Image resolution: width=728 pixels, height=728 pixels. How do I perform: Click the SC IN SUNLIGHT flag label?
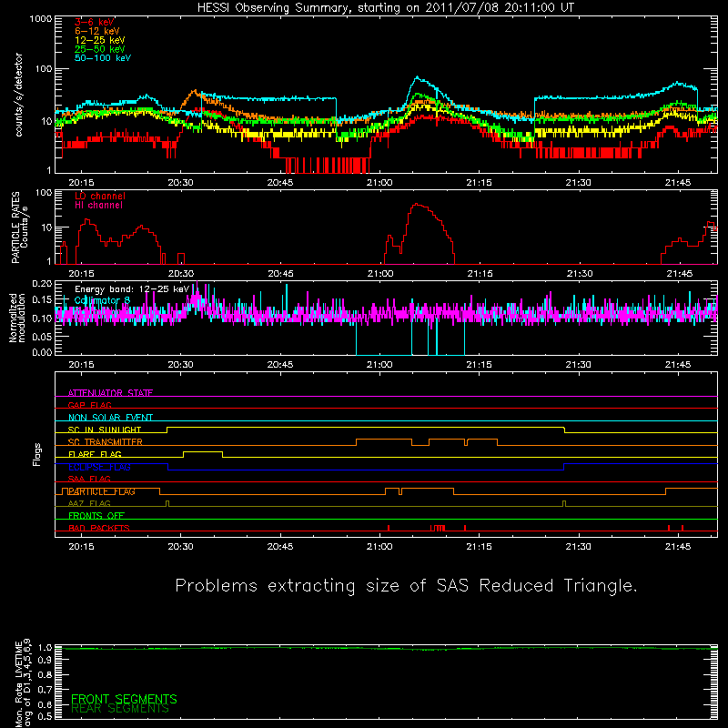pyautogui.click(x=105, y=430)
